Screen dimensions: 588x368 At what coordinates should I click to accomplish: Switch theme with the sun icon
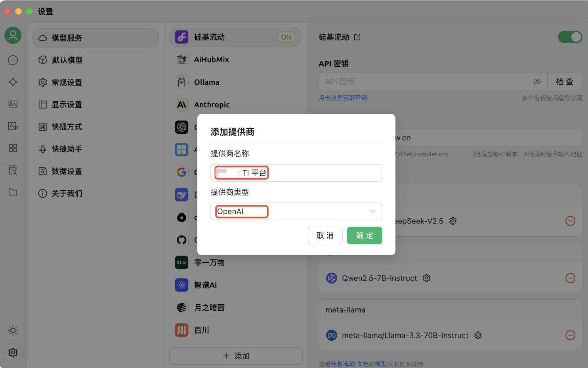pyautogui.click(x=13, y=330)
